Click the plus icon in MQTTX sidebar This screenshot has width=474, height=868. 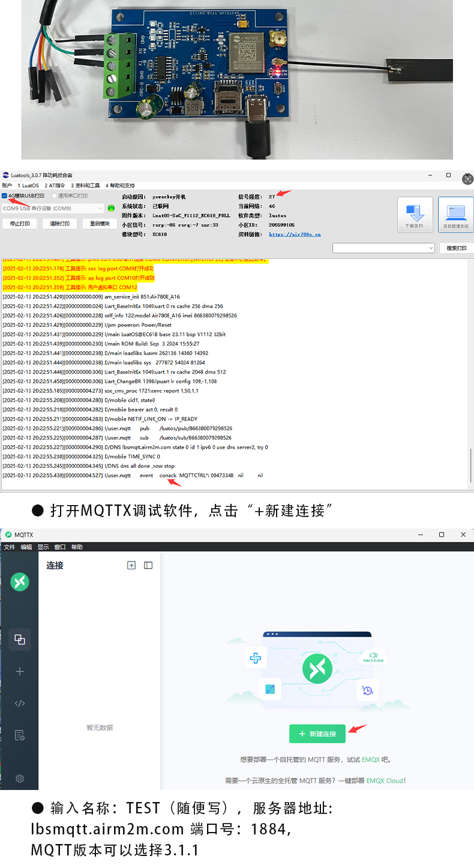click(20, 671)
